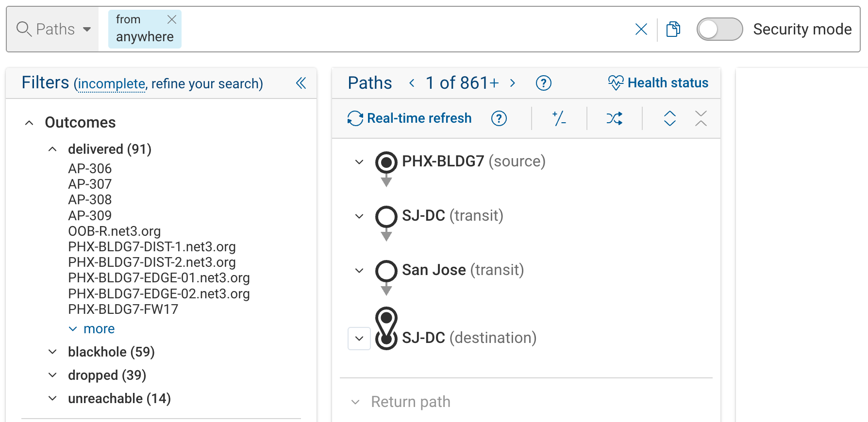The height and width of the screenshot is (422, 868).
Task: Click into the path search input field
Action: click(x=405, y=29)
